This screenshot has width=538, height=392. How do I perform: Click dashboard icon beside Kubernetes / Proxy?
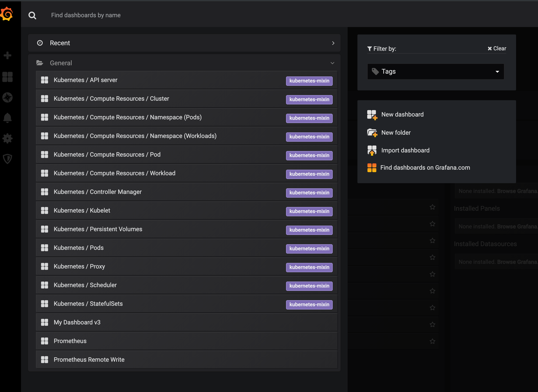(44, 266)
